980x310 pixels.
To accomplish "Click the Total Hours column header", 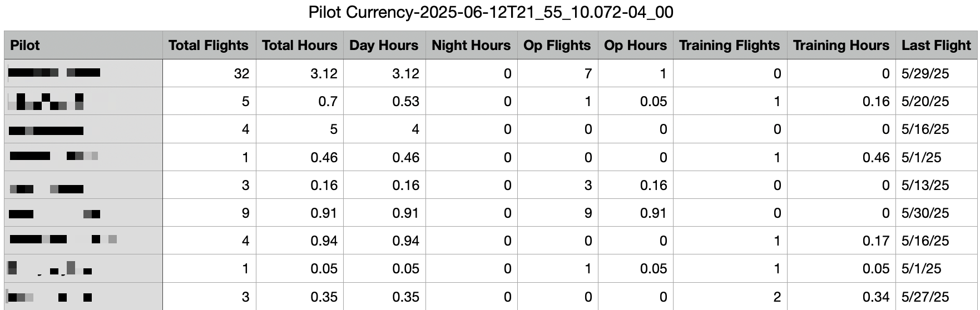I will (300, 45).
